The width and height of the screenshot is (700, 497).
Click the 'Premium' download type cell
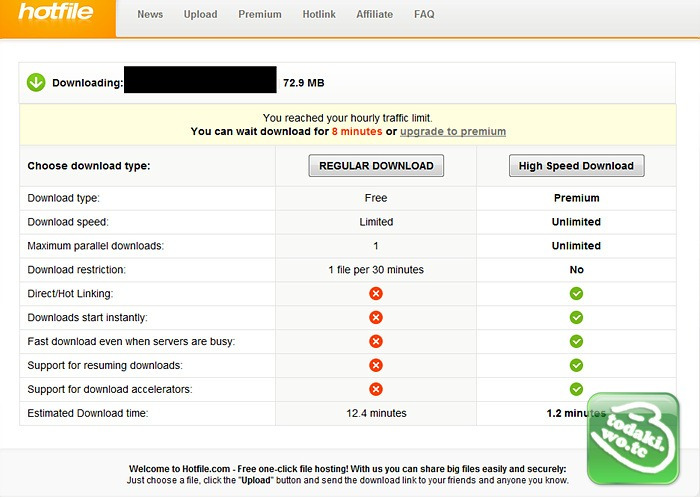576,198
